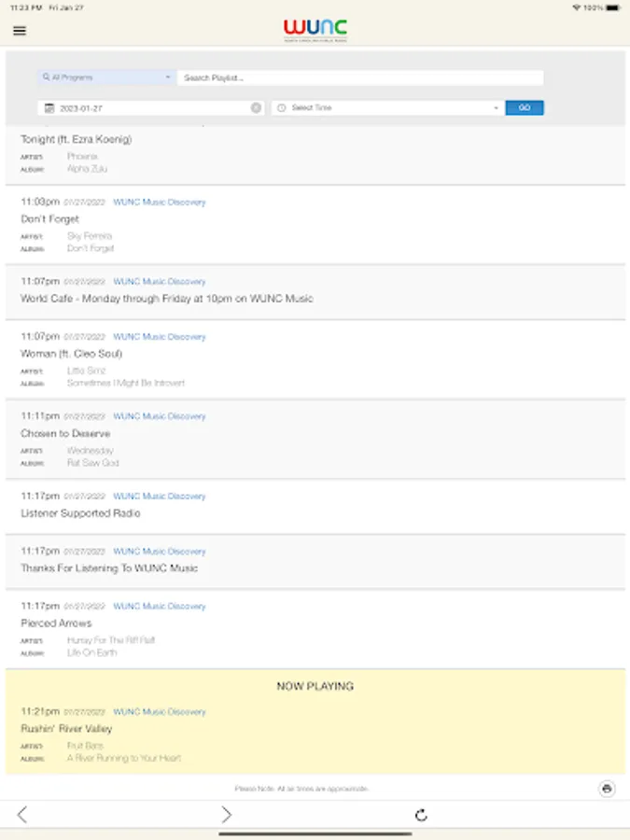Select the 11:21pm timestamp
This screenshot has height=840, width=630.
[40, 711]
